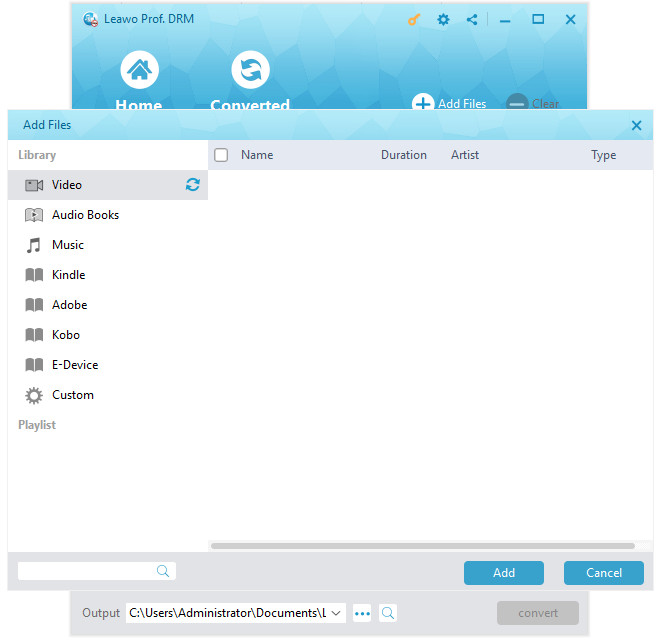664x640 pixels.
Task: Open output folder with magnifier icon
Action: [x=387, y=613]
